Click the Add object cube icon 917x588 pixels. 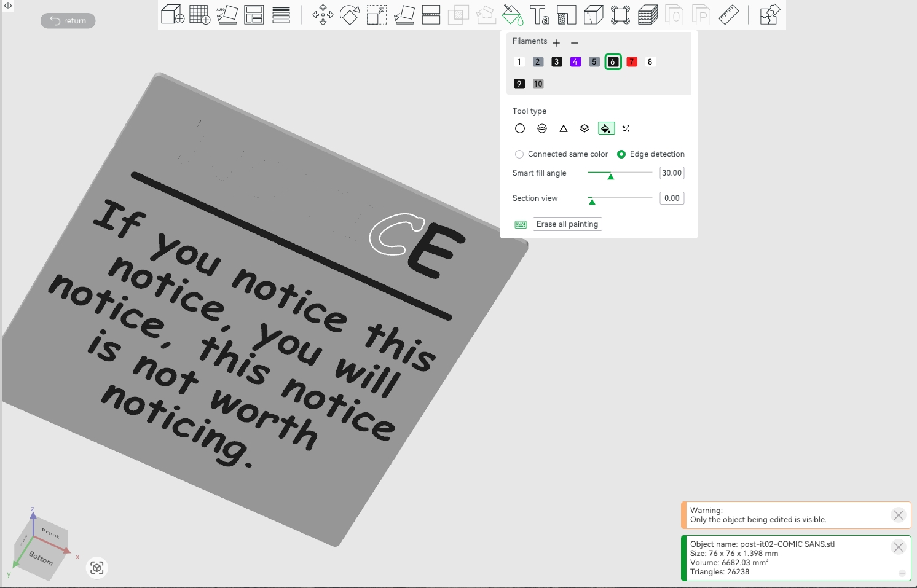173,14
